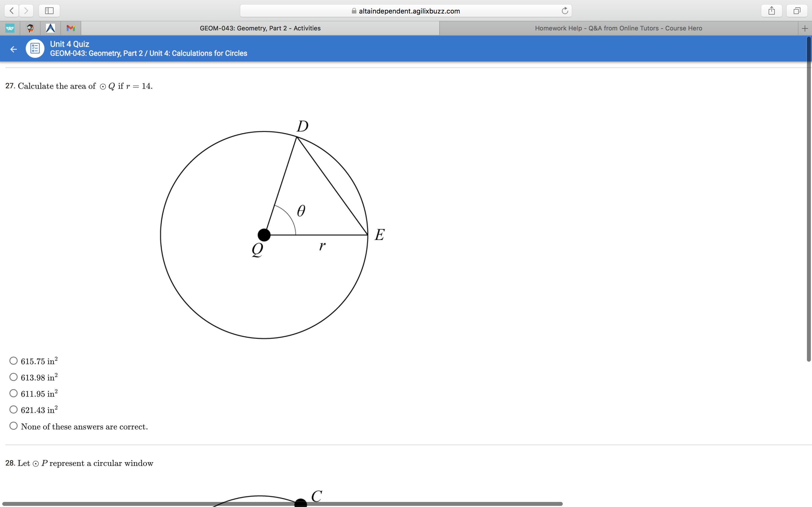
Task: Select None of these answers are correct
Action: pyautogui.click(x=14, y=426)
